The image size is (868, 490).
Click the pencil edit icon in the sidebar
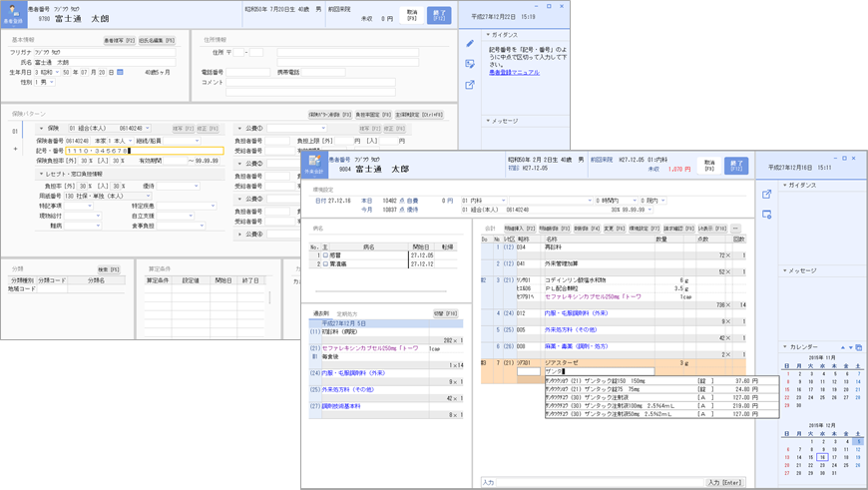470,43
